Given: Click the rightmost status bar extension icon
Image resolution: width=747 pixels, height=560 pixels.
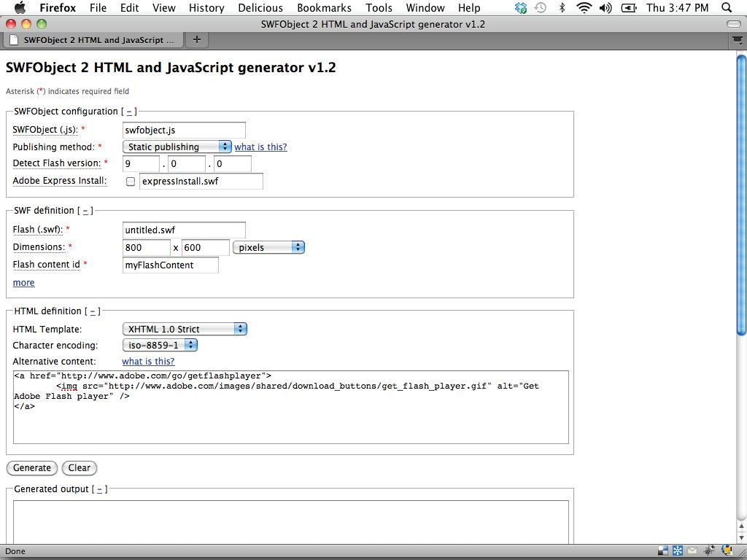Looking at the screenshot, I should tap(727, 551).
